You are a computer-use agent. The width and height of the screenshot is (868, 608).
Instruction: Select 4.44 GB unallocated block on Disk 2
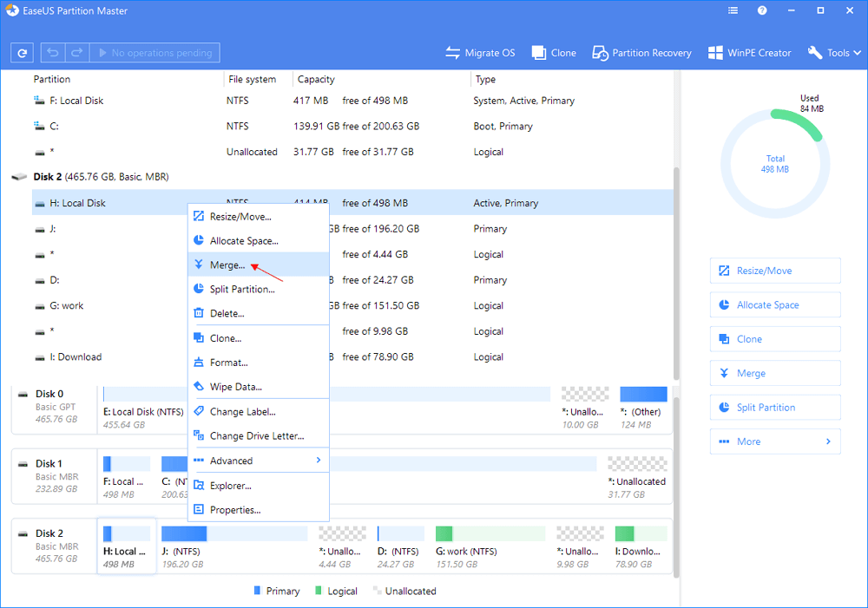click(341, 547)
